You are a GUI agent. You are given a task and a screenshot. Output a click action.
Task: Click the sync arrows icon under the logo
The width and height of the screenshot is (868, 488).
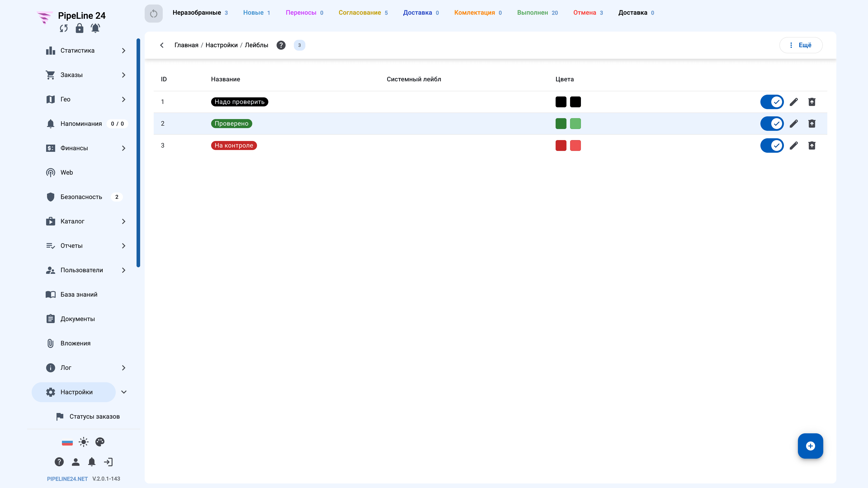pyautogui.click(x=64, y=28)
